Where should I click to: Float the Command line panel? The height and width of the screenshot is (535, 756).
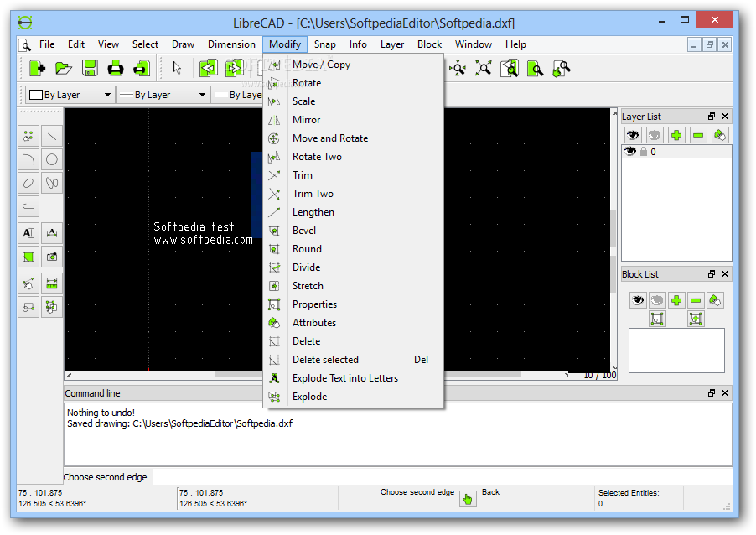pyautogui.click(x=712, y=392)
